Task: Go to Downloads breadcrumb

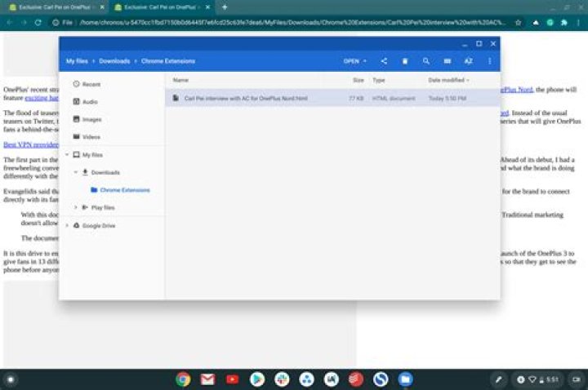Action: coord(114,61)
